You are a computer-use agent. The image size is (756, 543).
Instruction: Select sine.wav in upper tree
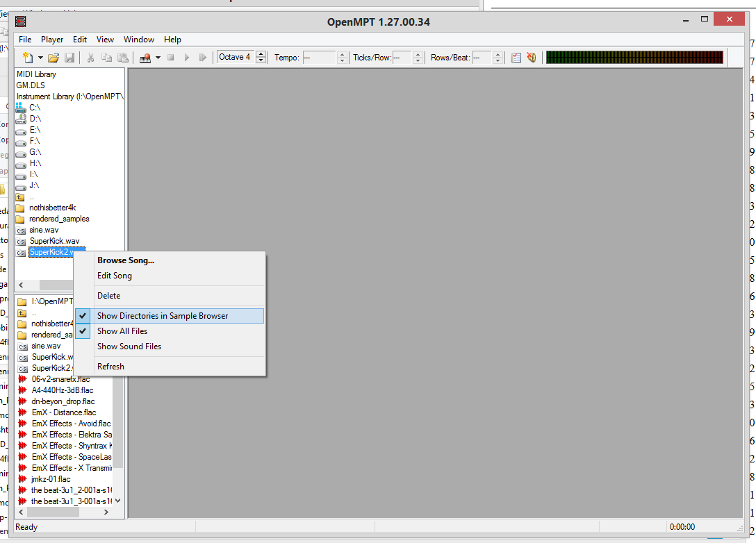[44, 230]
